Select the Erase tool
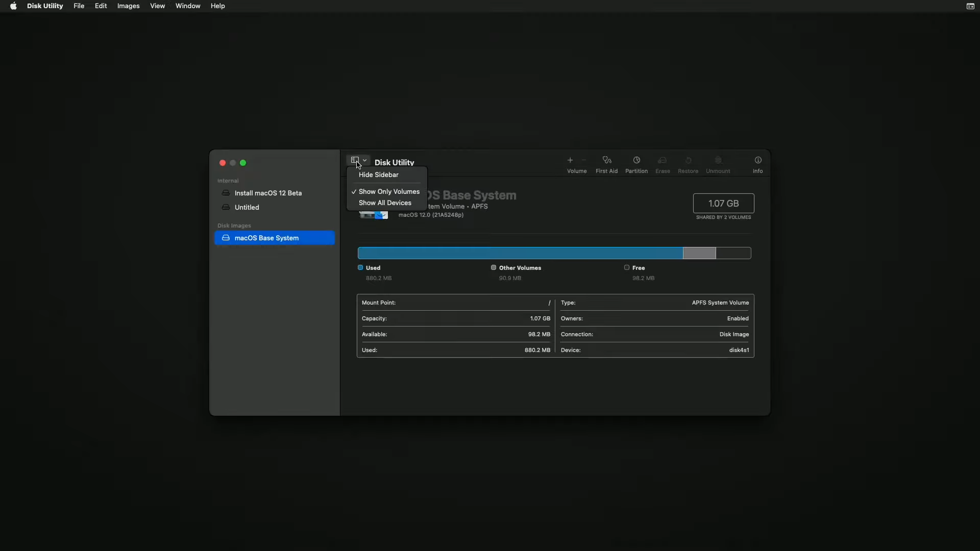Image resolution: width=980 pixels, height=551 pixels. click(663, 163)
